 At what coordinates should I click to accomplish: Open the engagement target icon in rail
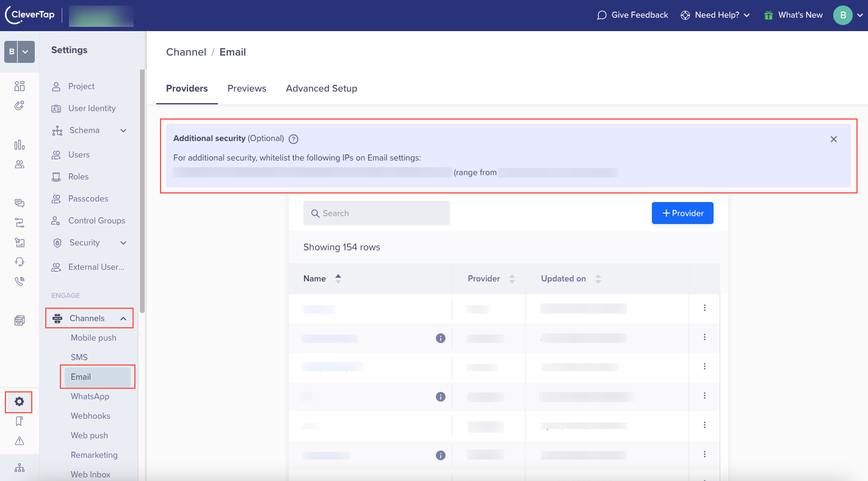(x=20, y=106)
